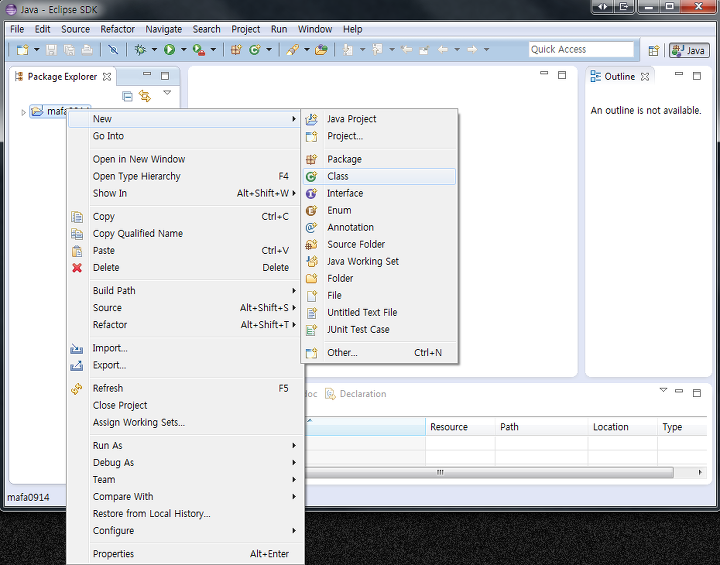Click the red Delete icon
This screenshot has width=720, height=565.
[x=77, y=268]
